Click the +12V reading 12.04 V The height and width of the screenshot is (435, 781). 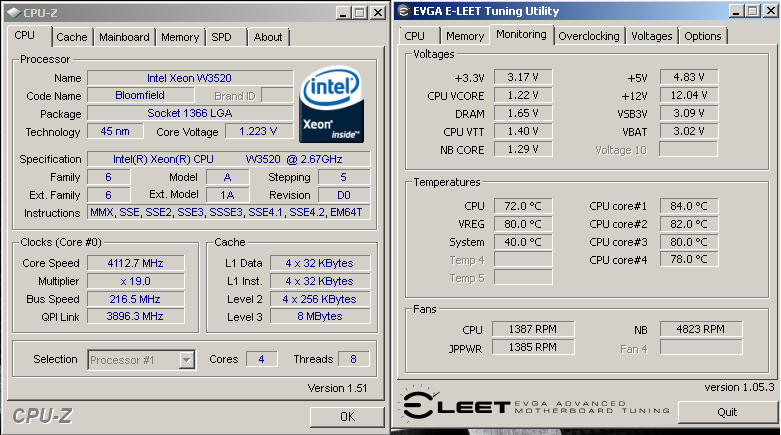pyautogui.click(x=689, y=95)
